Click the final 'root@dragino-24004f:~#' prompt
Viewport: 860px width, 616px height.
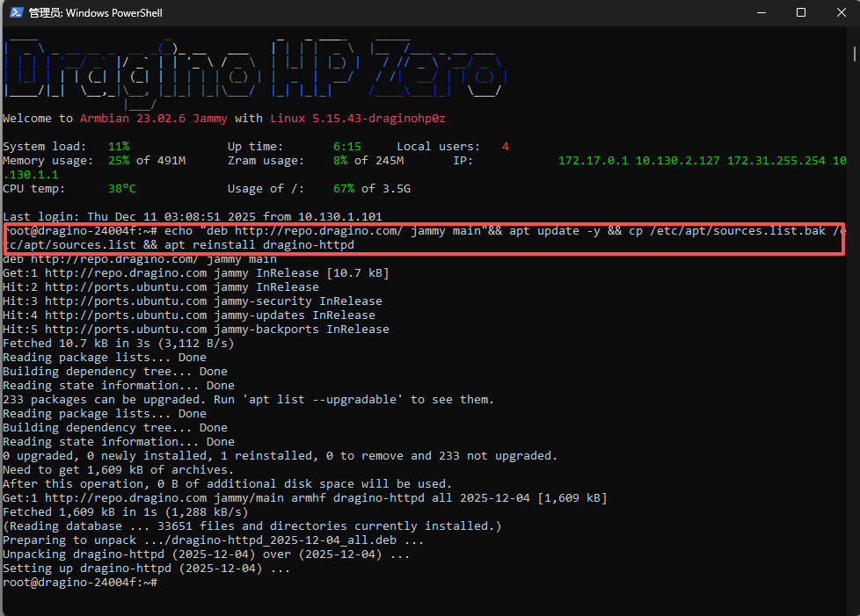coord(80,583)
